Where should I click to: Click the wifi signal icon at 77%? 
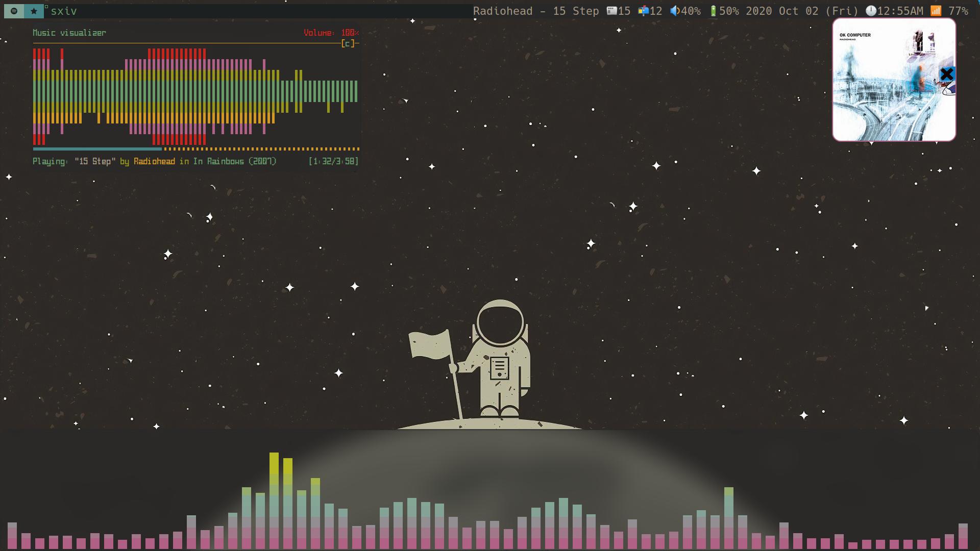point(936,11)
